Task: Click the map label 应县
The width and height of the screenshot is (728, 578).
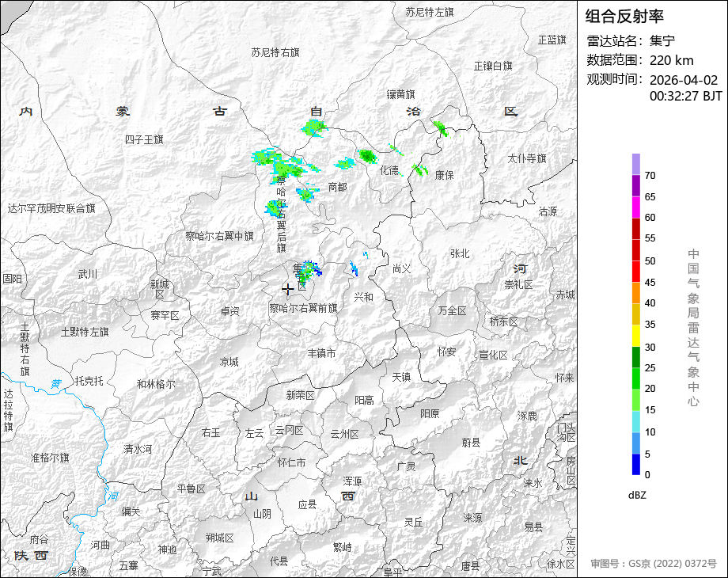Action: (307, 504)
